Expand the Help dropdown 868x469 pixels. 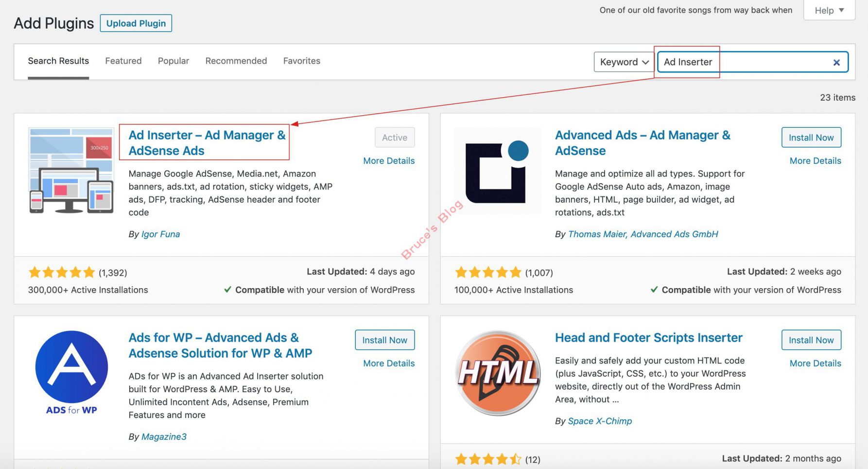[x=829, y=10]
